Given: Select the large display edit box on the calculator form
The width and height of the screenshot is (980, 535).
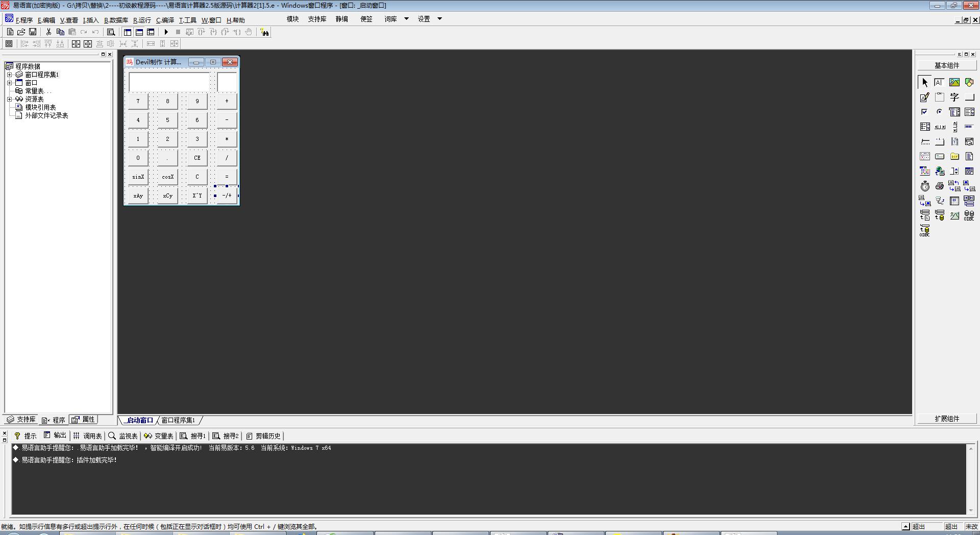Looking at the screenshot, I should point(169,82).
